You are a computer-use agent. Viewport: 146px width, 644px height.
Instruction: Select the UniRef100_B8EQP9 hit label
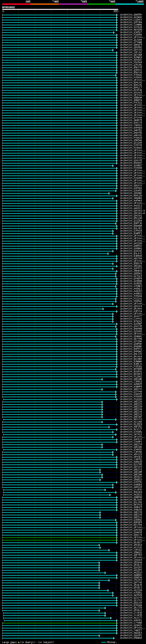(x=131, y=522)
